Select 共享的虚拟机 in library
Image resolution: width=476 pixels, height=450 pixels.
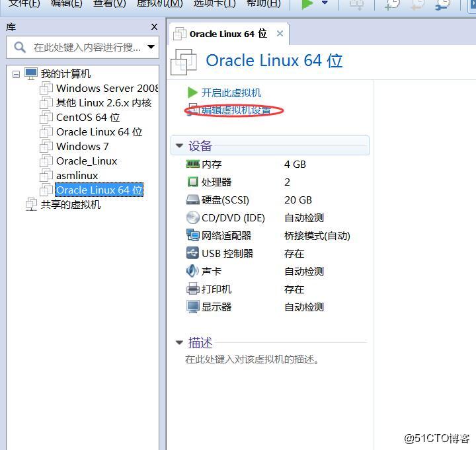pos(71,205)
